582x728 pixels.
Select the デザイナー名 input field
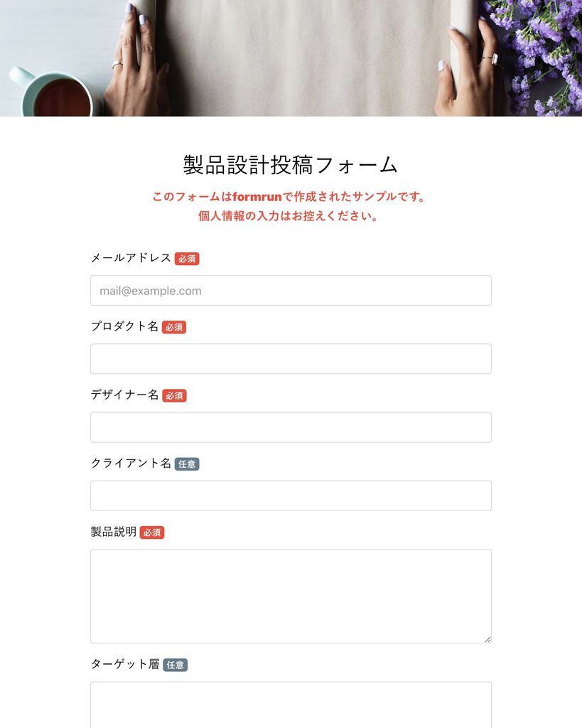point(291,427)
